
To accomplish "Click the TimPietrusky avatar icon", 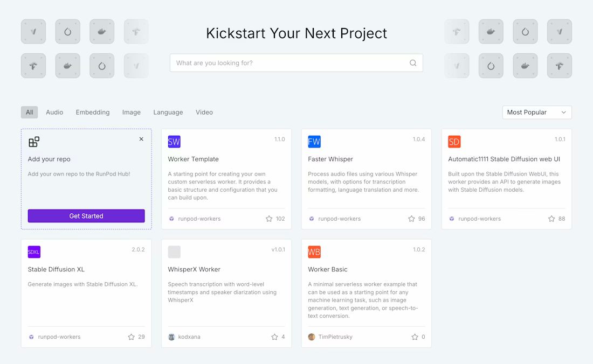I will pyautogui.click(x=312, y=337).
